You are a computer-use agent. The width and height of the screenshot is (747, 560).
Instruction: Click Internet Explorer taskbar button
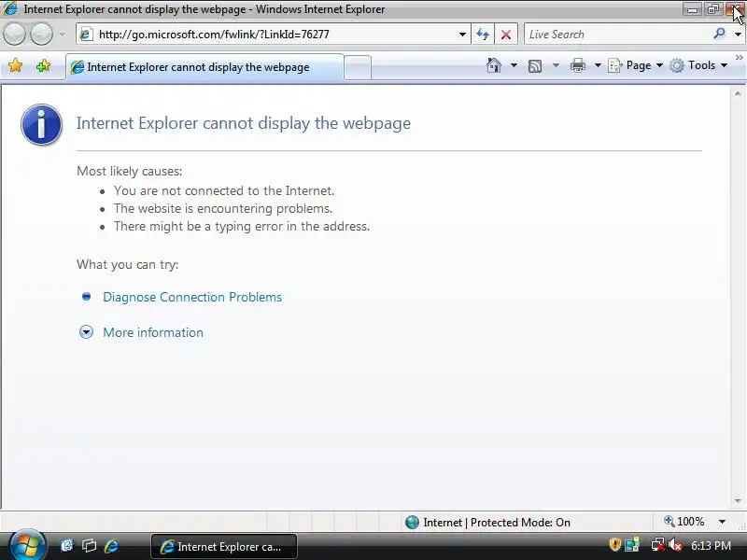[224, 547]
